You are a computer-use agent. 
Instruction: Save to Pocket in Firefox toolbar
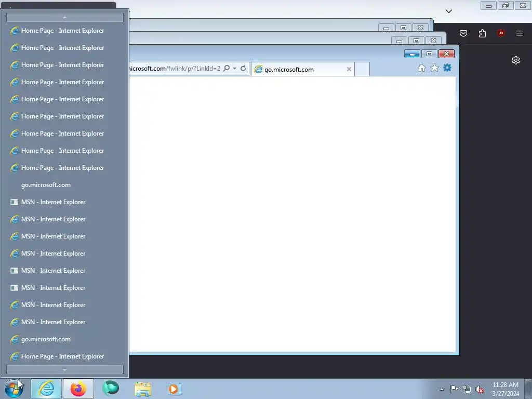coord(463,33)
